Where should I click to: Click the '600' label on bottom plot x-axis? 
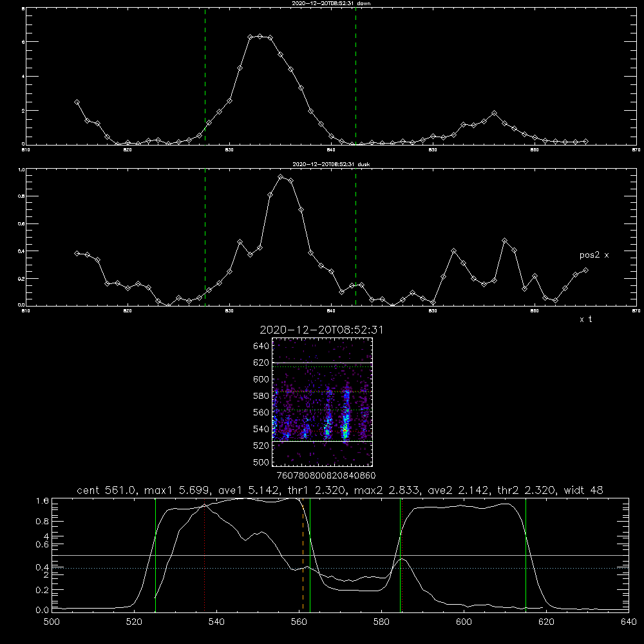(464, 622)
